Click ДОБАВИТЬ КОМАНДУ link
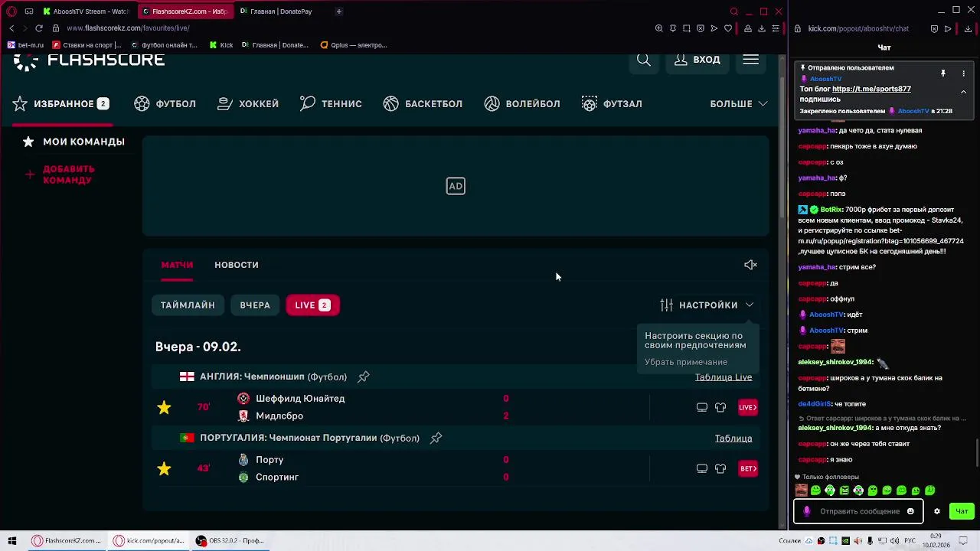Screen dimensions: 980x551 click(x=61, y=174)
